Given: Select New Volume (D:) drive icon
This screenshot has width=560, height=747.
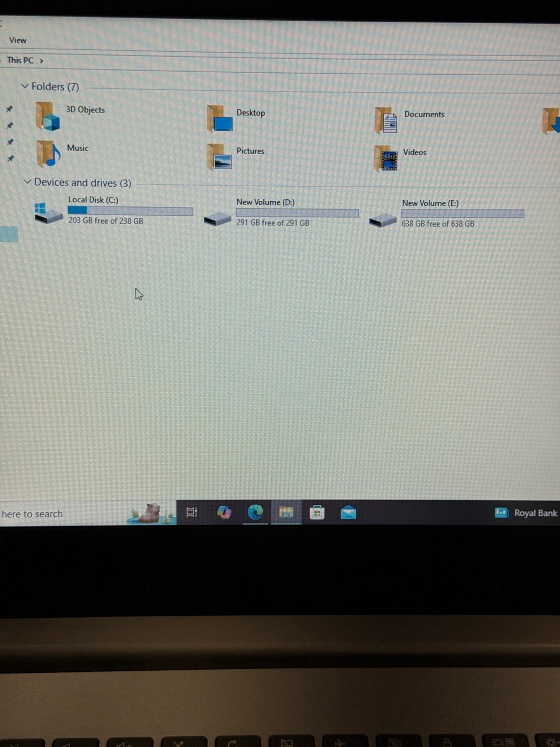Looking at the screenshot, I should click(217, 219).
